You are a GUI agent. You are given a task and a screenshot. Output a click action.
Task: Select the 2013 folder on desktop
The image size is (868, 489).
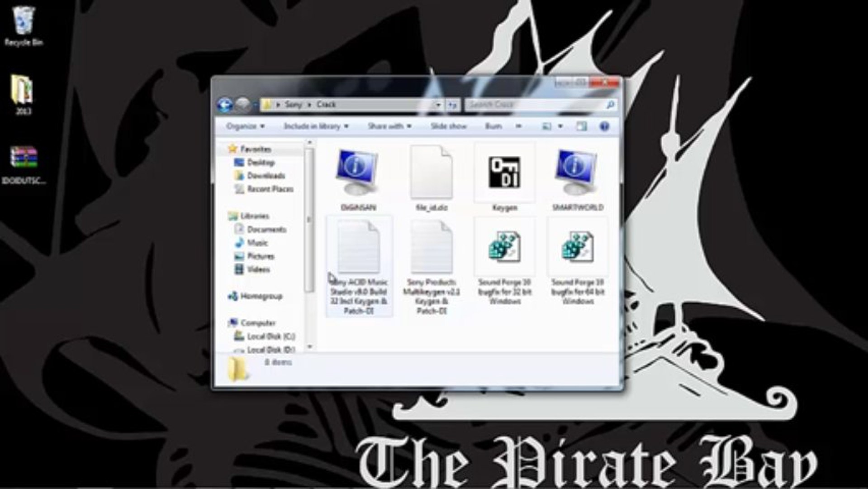tap(23, 94)
